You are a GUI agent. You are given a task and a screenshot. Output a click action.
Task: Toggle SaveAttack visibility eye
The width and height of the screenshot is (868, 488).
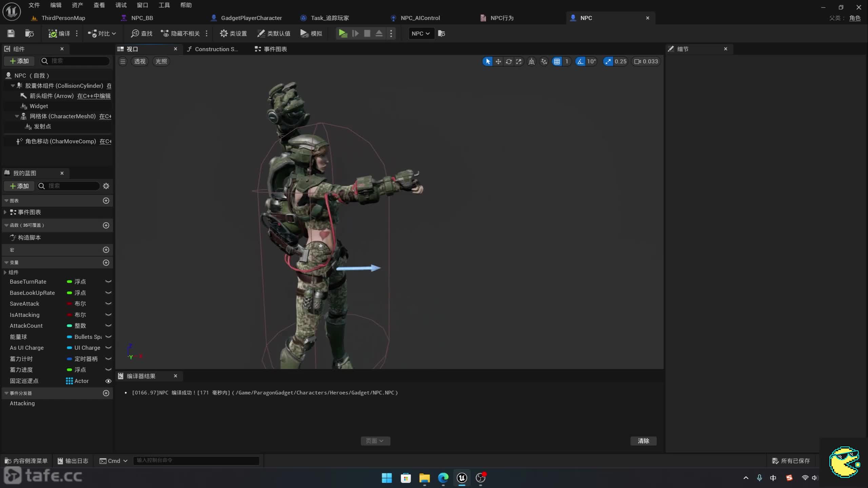point(108,304)
